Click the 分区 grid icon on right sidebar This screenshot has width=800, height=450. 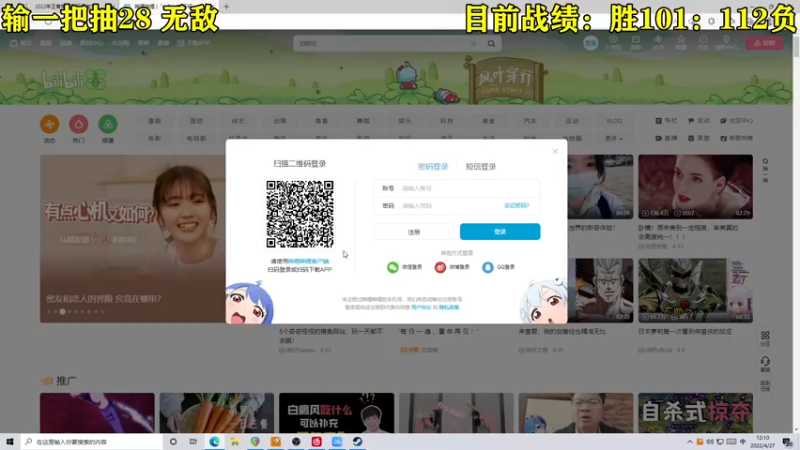pos(765,339)
